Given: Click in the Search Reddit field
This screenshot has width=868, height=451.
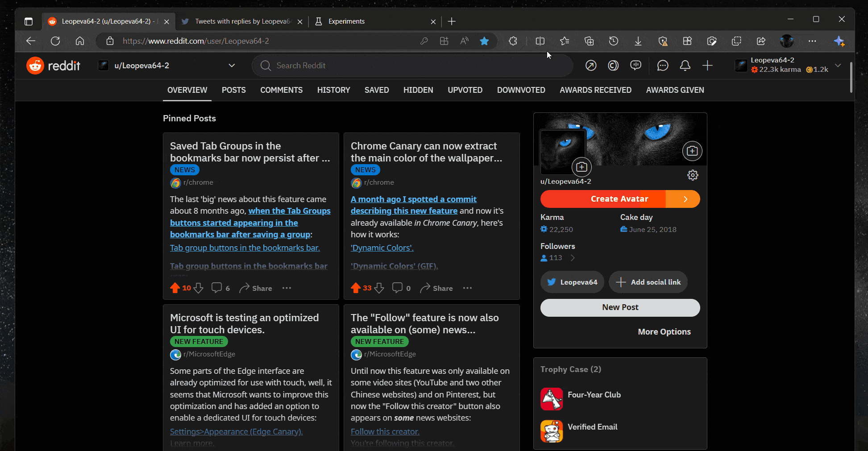Looking at the screenshot, I should click(413, 66).
